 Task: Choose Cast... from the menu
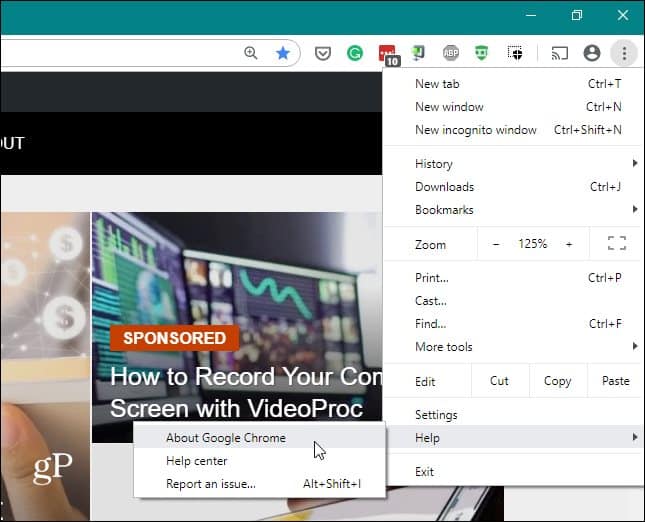[514, 301]
